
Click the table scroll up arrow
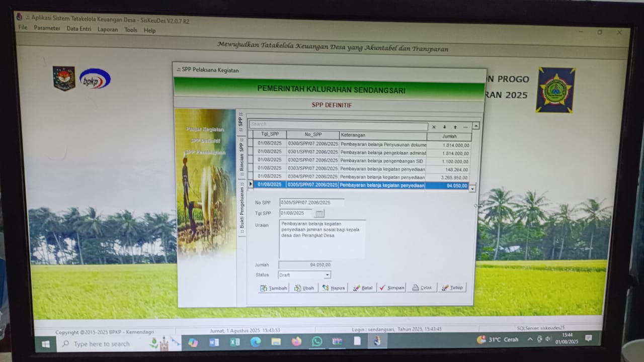point(476,126)
